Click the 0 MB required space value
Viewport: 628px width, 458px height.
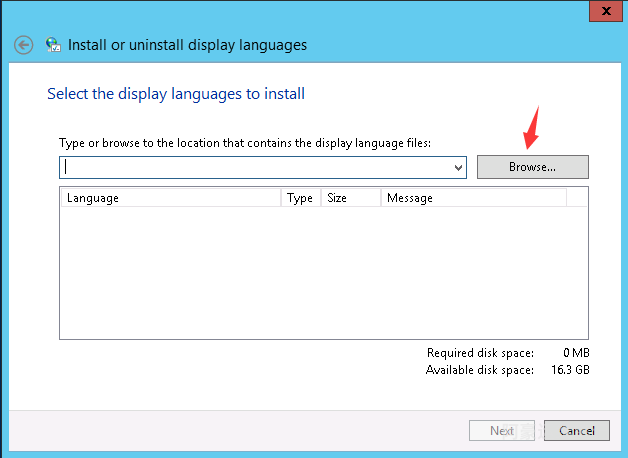point(578,353)
